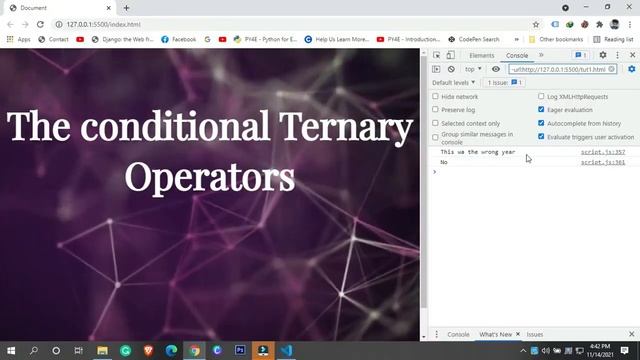Click the issues counter badge in the DevTools tab bar
Viewport: 640px width, 360px height.
tap(580, 55)
